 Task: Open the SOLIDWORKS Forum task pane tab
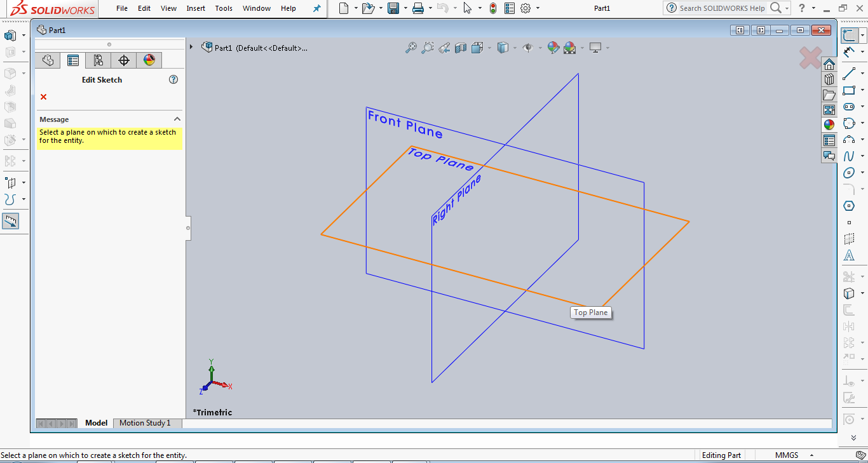pos(829,156)
